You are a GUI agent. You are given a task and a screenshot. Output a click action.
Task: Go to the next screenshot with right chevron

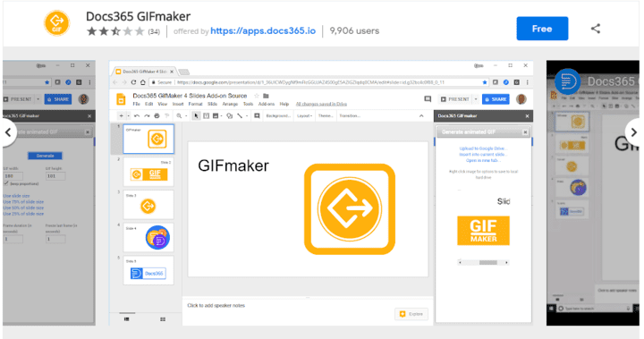coord(633,132)
